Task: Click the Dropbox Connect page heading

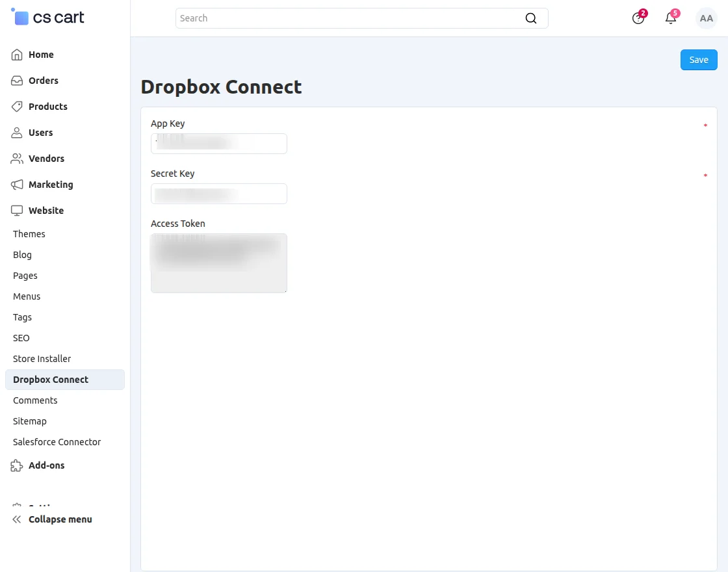Action: pos(221,87)
